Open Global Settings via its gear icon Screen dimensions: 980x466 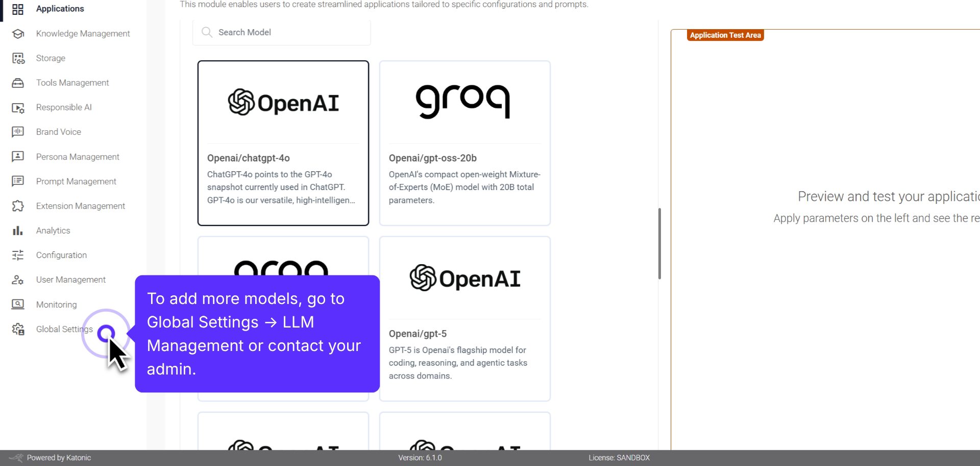pos(17,329)
